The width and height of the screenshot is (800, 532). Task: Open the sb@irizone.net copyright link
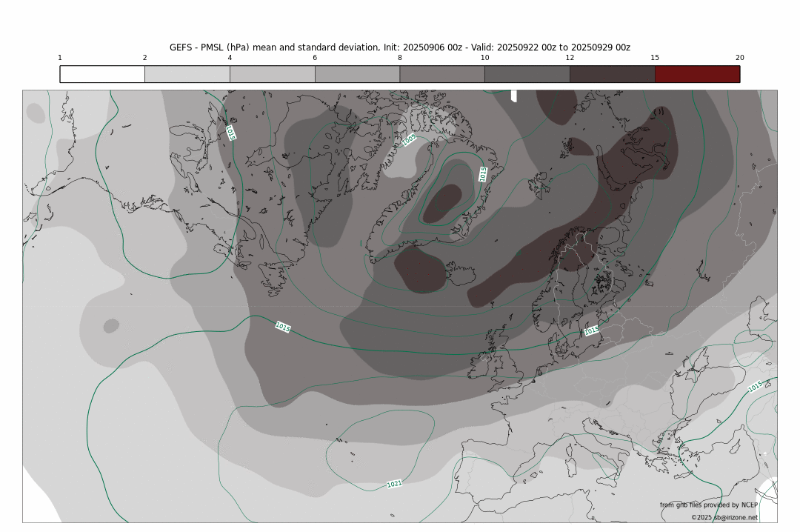[x=724, y=517]
